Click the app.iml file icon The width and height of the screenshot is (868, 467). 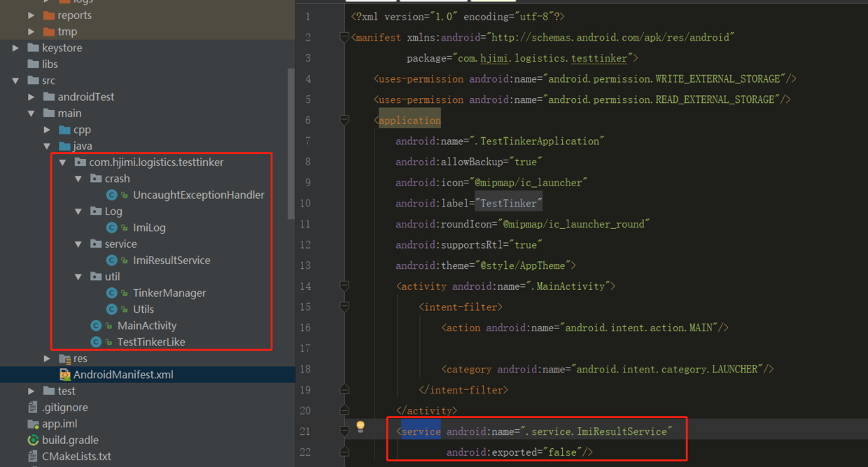(x=33, y=424)
